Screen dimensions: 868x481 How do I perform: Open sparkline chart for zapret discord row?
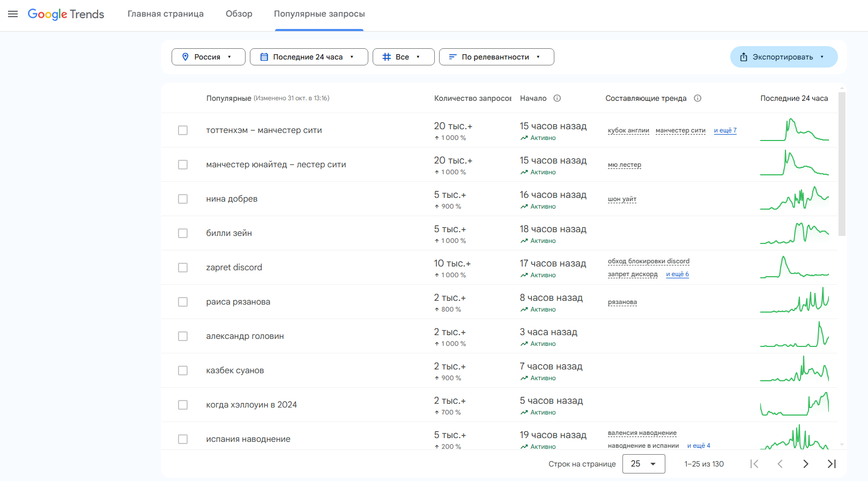click(795, 268)
